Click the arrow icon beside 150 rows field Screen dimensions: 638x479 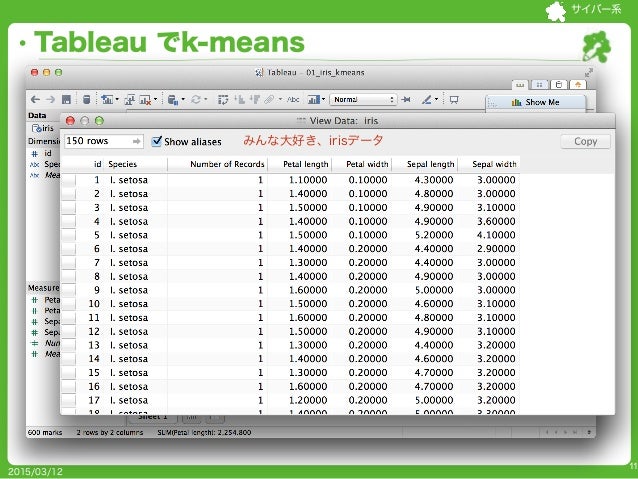[x=136, y=141]
